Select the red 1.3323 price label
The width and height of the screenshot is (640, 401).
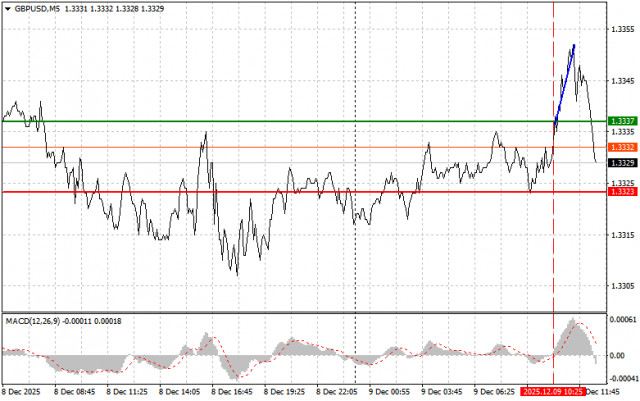point(622,192)
